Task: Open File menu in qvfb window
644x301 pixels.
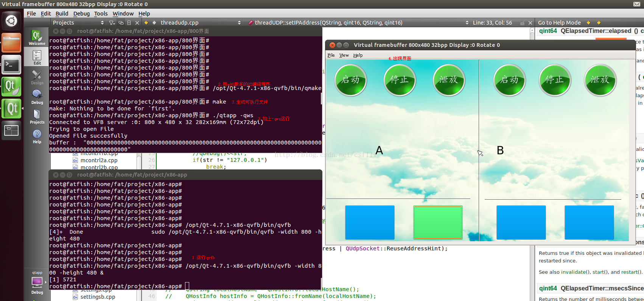Action: point(331,55)
